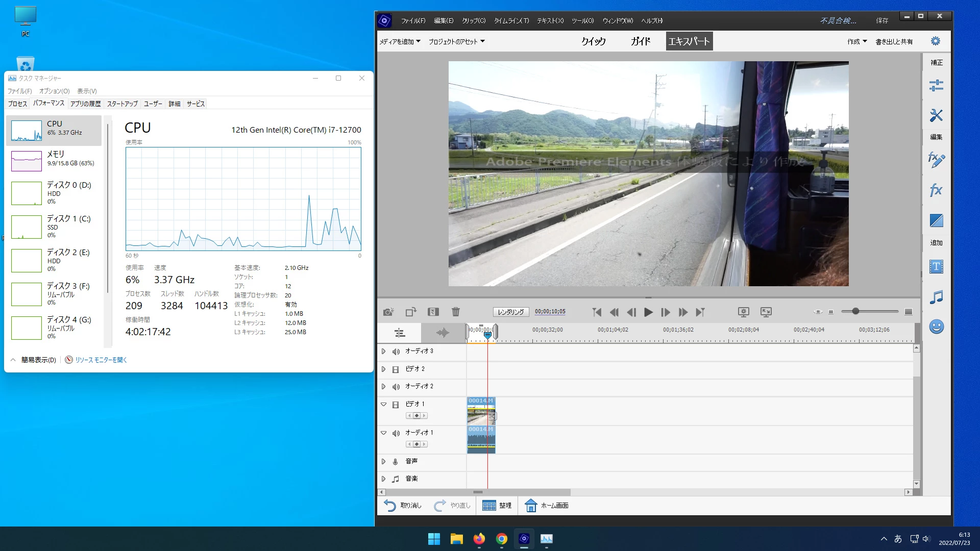
Task: Open the リソース モニターを開く link
Action: [x=101, y=360]
